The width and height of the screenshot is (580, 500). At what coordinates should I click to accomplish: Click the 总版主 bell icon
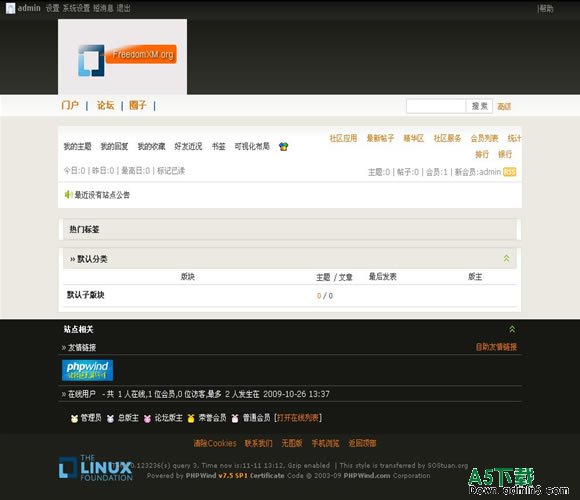[110, 418]
